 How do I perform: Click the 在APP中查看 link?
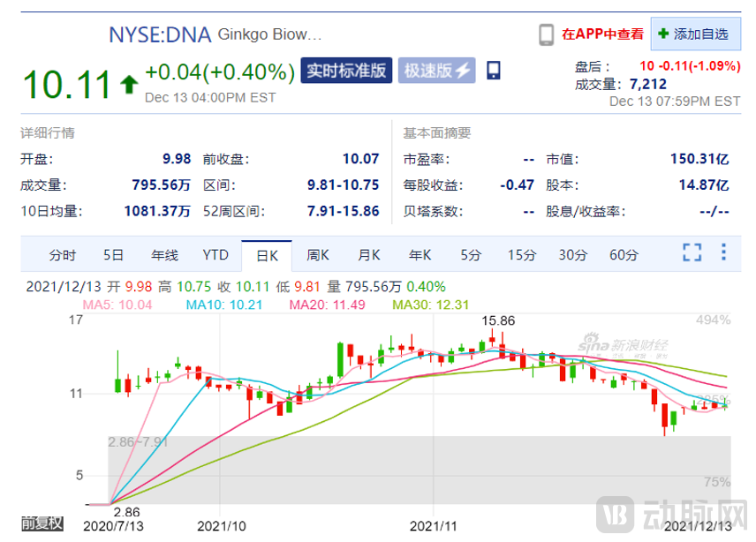(603, 34)
